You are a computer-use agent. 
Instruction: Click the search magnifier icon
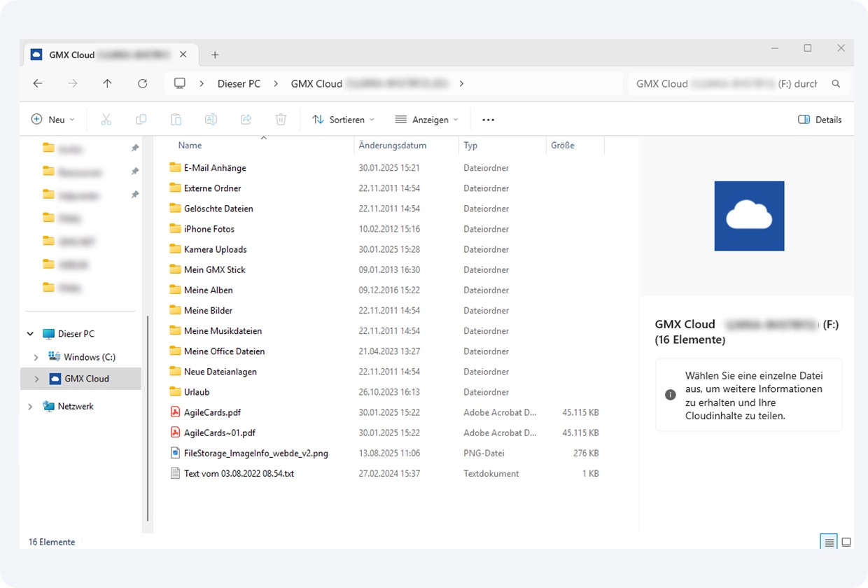836,83
